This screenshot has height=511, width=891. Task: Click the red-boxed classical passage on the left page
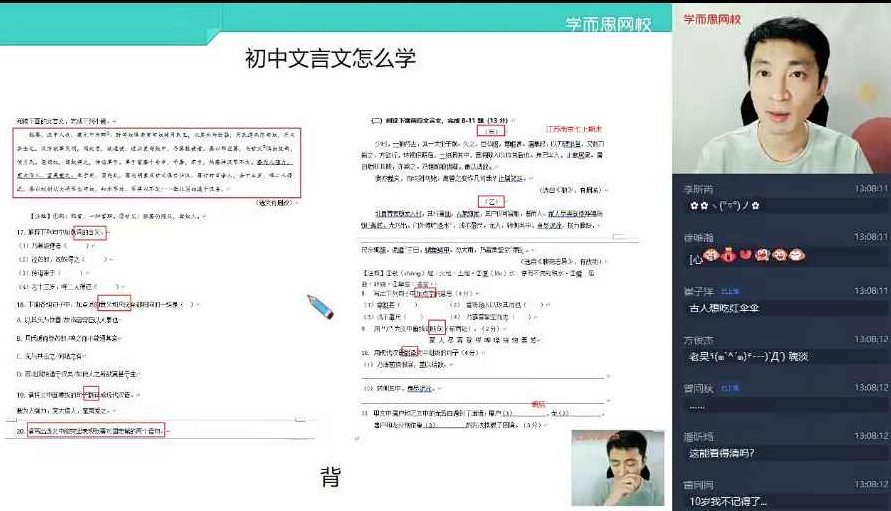pos(157,163)
